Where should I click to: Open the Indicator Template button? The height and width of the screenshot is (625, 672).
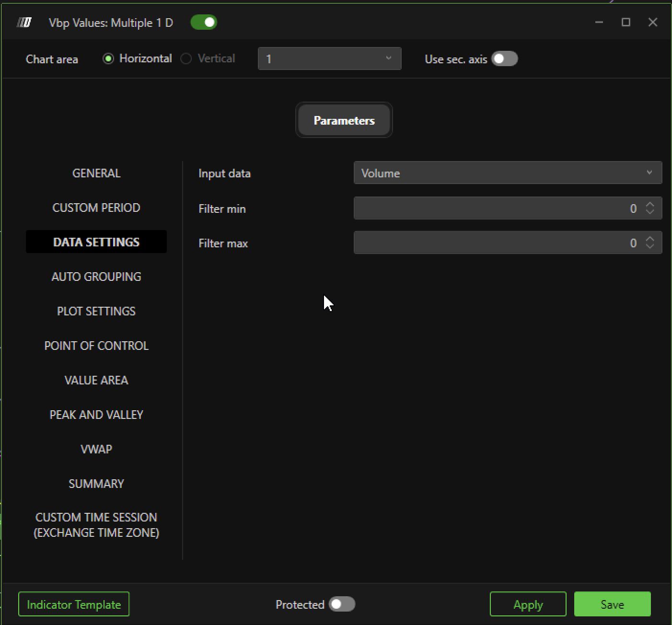click(x=74, y=604)
